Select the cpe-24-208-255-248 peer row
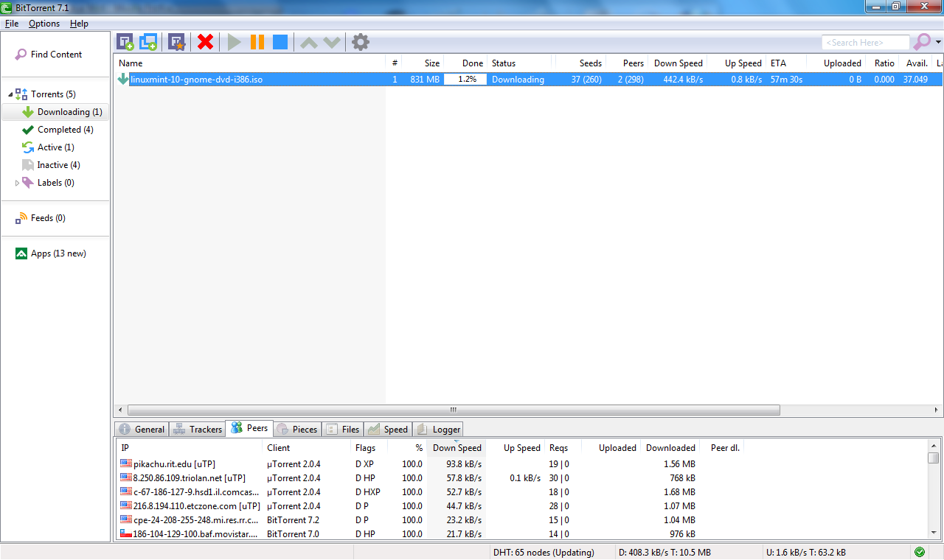Viewport: 944px width, 560px height. (x=521, y=520)
